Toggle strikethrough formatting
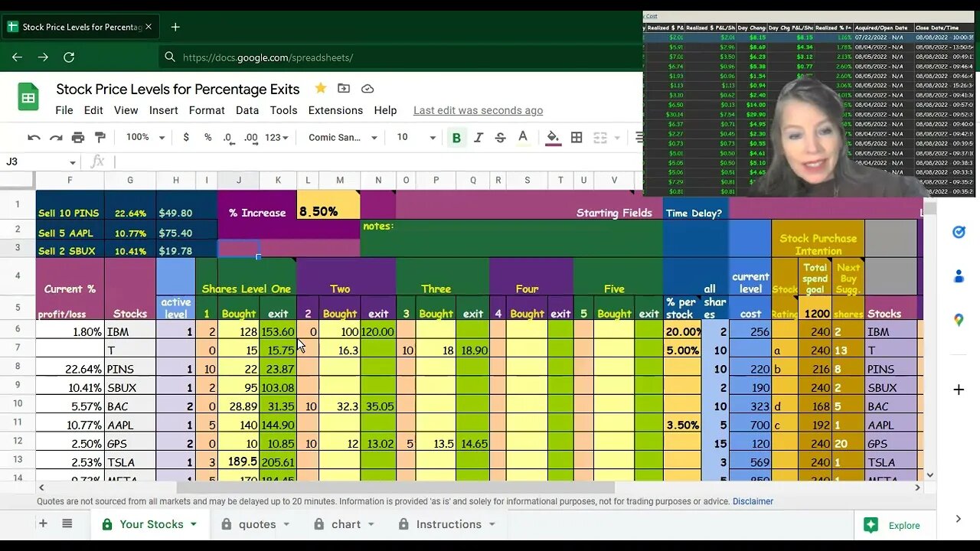This screenshot has width=980, height=551. [500, 138]
